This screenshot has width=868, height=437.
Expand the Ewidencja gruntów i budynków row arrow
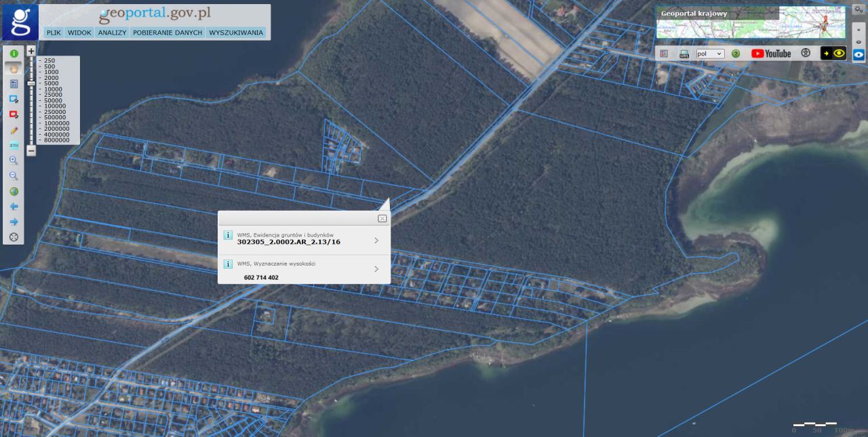[376, 240]
